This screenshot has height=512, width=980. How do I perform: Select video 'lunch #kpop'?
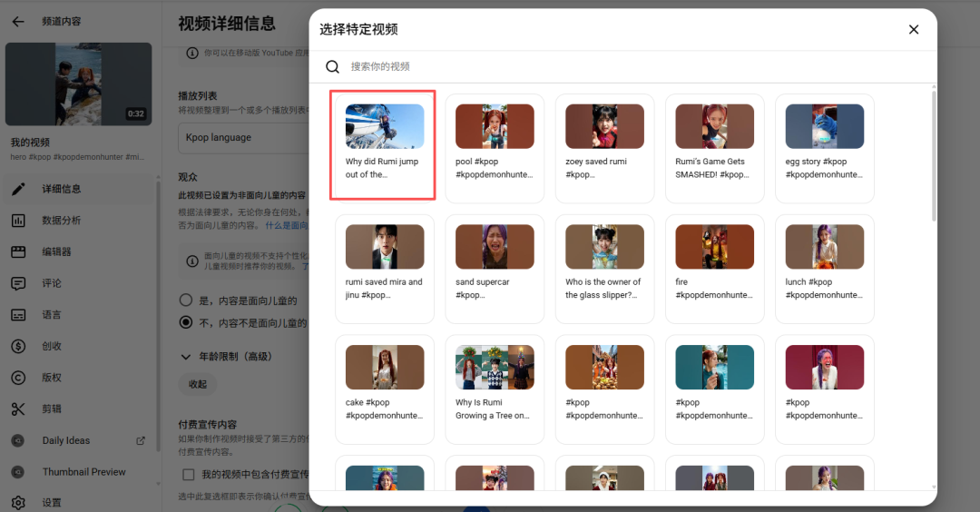coord(824,269)
